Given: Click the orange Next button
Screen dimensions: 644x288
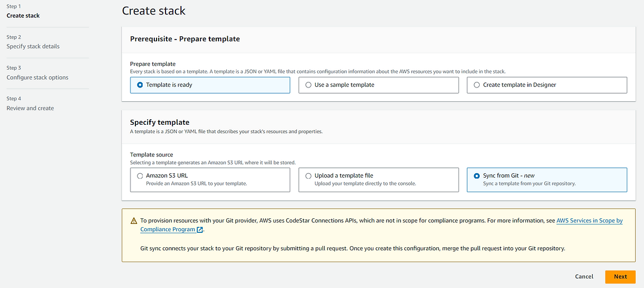Looking at the screenshot, I should (x=620, y=276).
